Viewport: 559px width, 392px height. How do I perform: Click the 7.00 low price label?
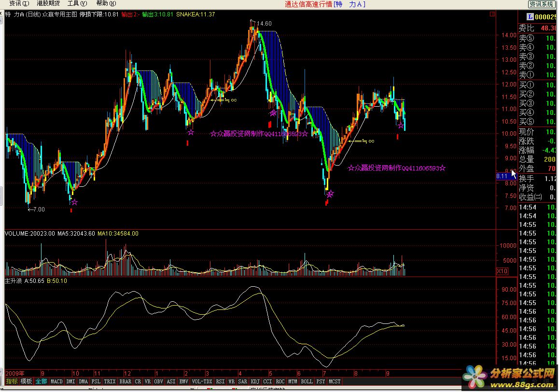click(39, 210)
